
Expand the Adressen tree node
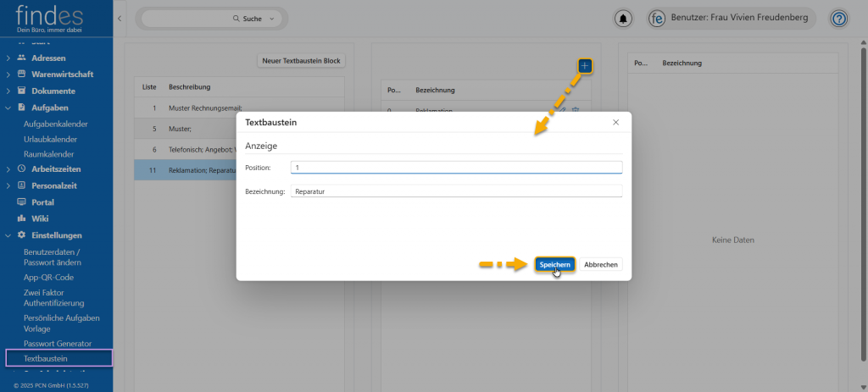click(8, 58)
